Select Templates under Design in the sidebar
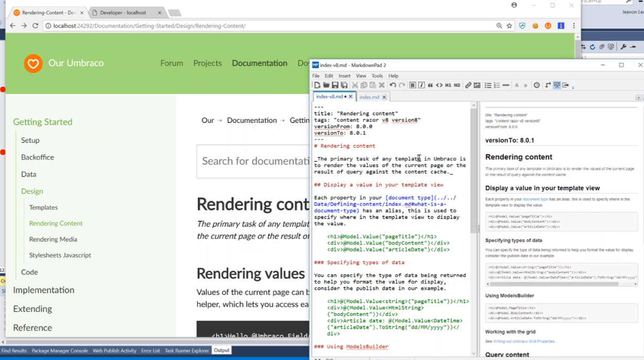 pyautogui.click(x=44, y=208)
